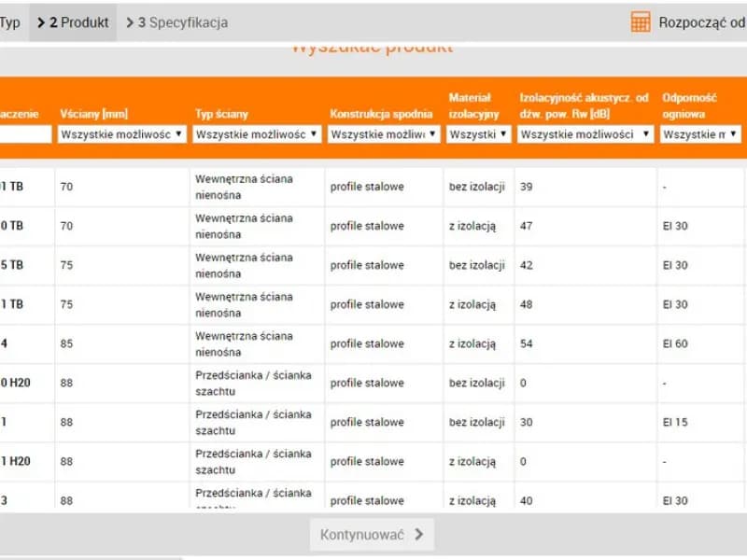Click the calculator icon beside Rozpocząć od
The image size is (747, 560).
[641, 21]
